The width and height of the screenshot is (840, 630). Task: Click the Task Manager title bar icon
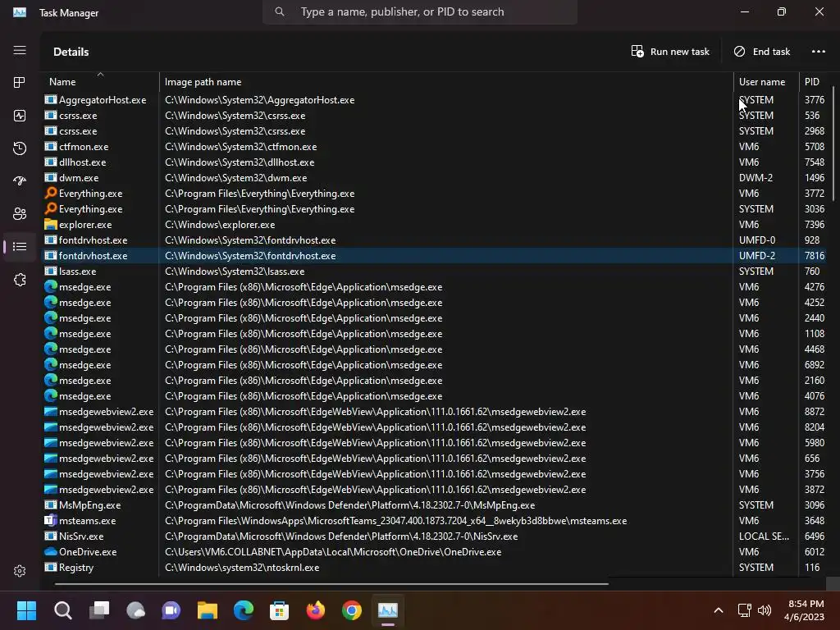[20, 12]
